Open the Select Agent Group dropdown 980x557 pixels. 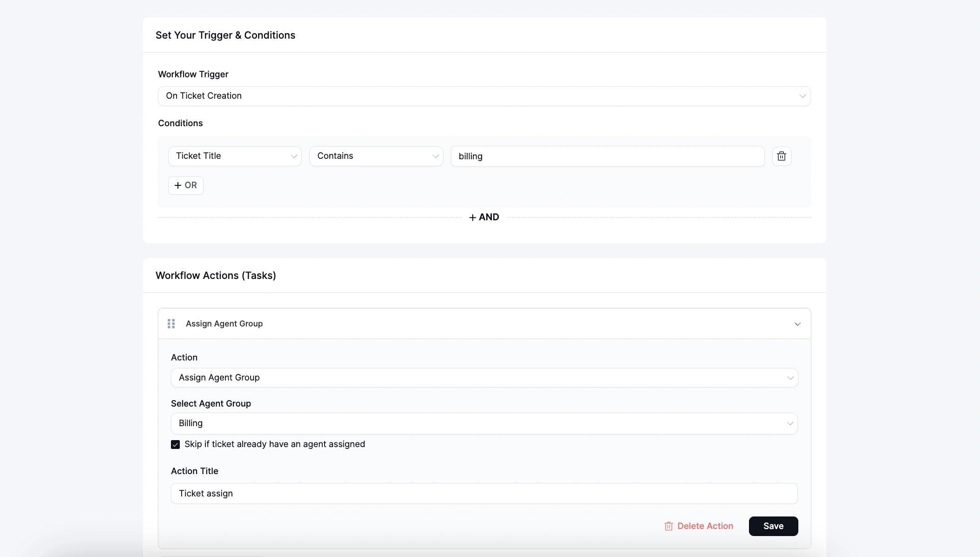tap(484, 423)
